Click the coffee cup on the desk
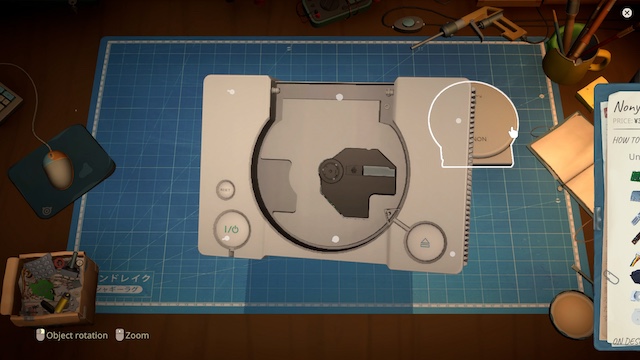The width and height of the screenshot is (640, 360). [x=571, y=313]
